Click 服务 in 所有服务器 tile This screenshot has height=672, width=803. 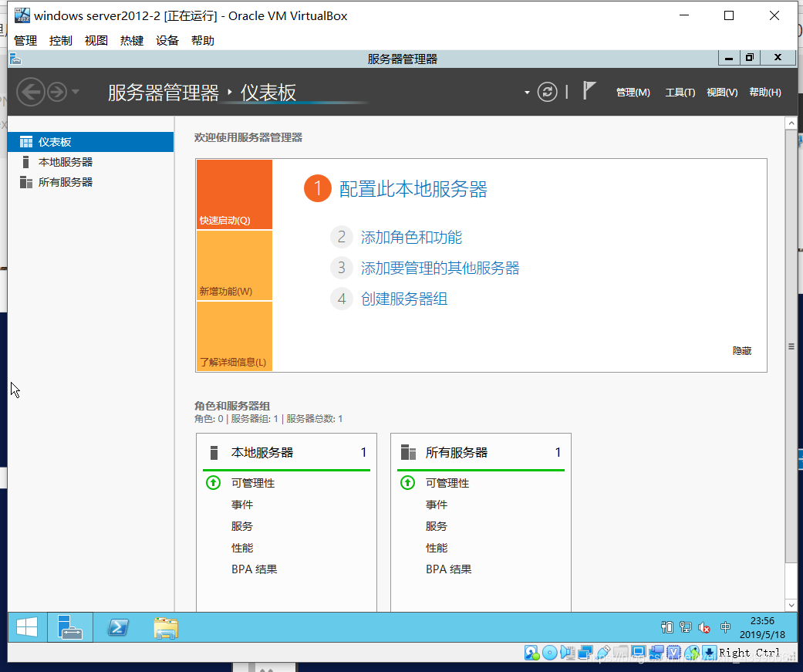[437, 526]
